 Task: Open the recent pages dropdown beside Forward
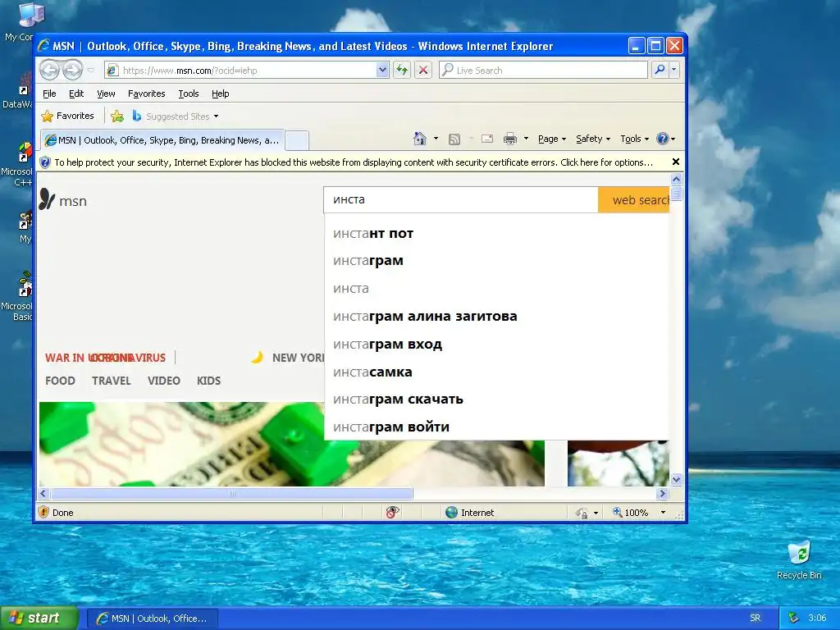tap(90, 71)
